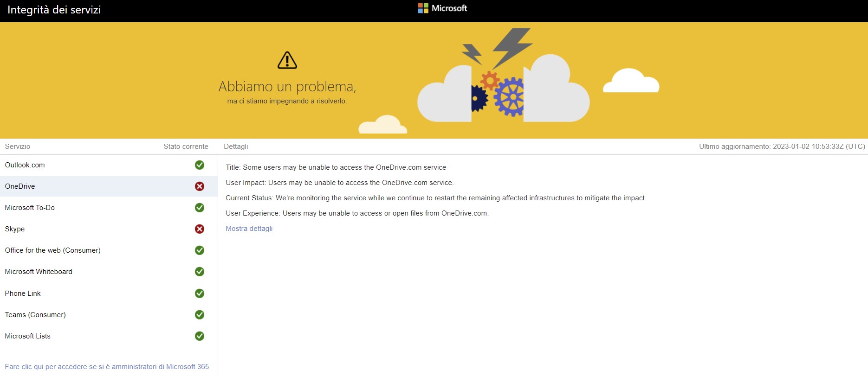Click the Microsoft logo in header

tap(442, 8)
